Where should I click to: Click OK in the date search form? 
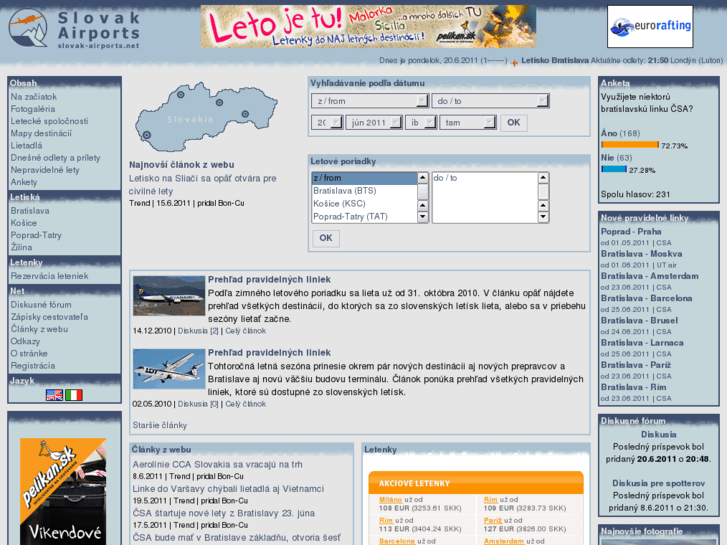[x=513, y=122]
